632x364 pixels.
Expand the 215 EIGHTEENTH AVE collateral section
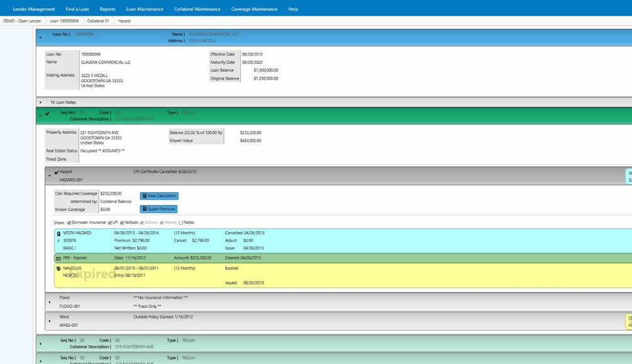click(41, 344)
